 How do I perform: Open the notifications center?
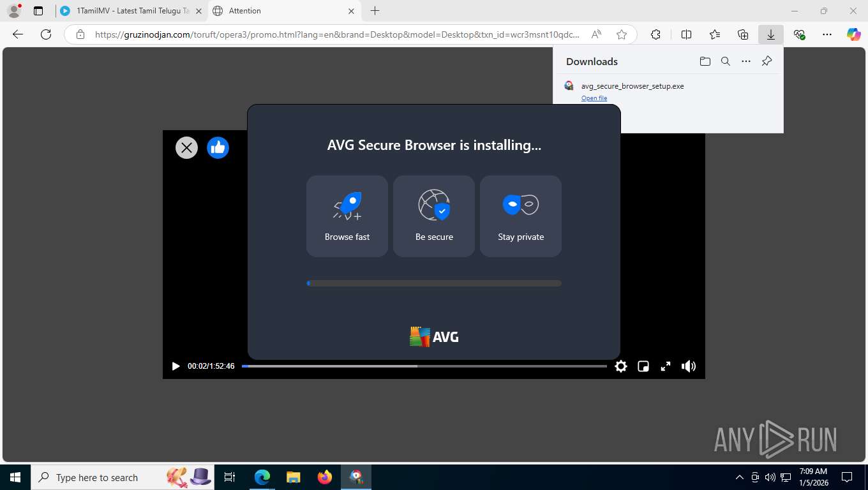point(847,477)
